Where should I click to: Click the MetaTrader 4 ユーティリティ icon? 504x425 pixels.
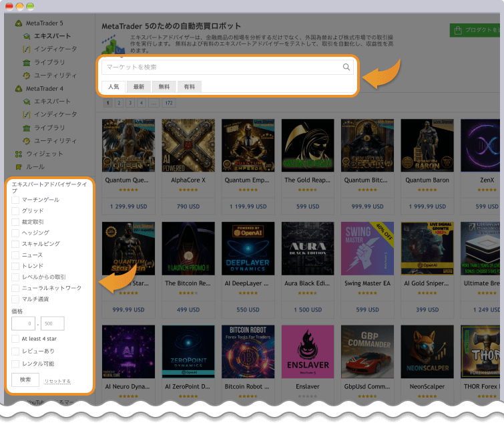(27, 141)
